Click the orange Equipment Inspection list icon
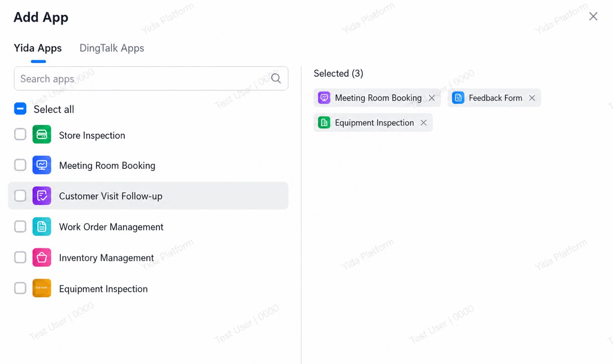The height and width of the screenshot is (364, 613). point(42,288)
